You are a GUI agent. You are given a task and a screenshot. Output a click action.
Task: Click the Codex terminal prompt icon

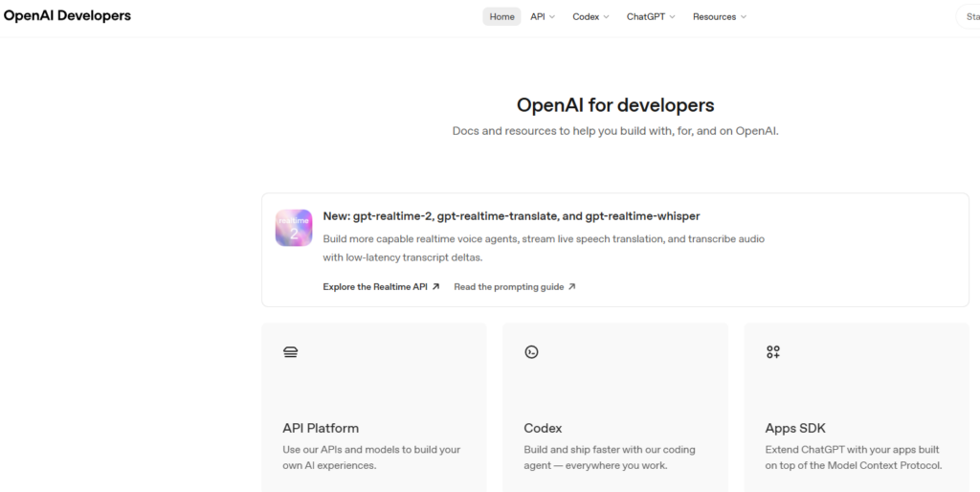pyautogui.click(x=531, y=352)
